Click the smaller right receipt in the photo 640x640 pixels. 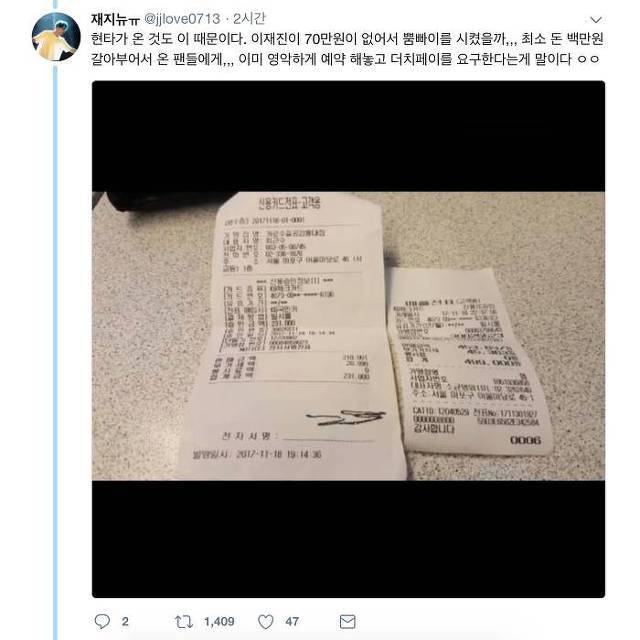[x=469, y=361]
